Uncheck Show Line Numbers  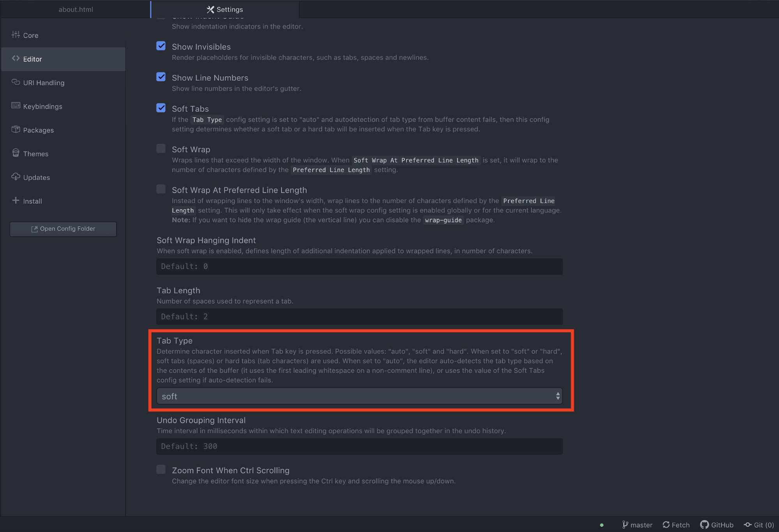click(x=161, y=77)
